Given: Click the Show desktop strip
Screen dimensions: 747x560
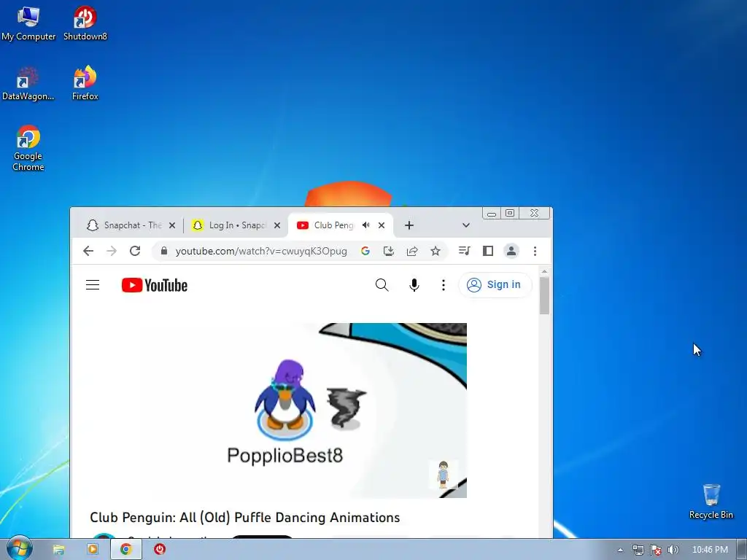Looking at the screenshot, I should pyautogui.click(x=742, y=550).
